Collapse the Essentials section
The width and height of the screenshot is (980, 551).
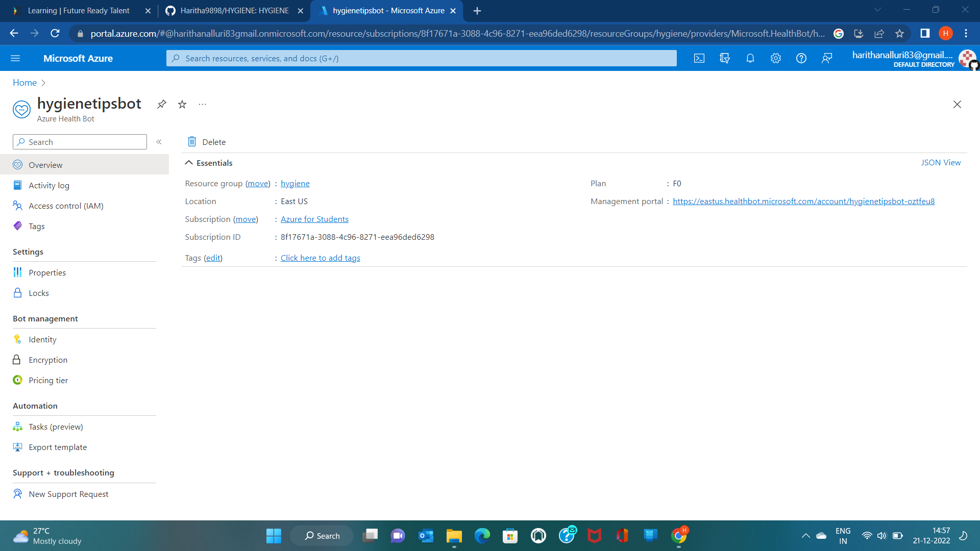pyautogui.click(x=189, y=163)
